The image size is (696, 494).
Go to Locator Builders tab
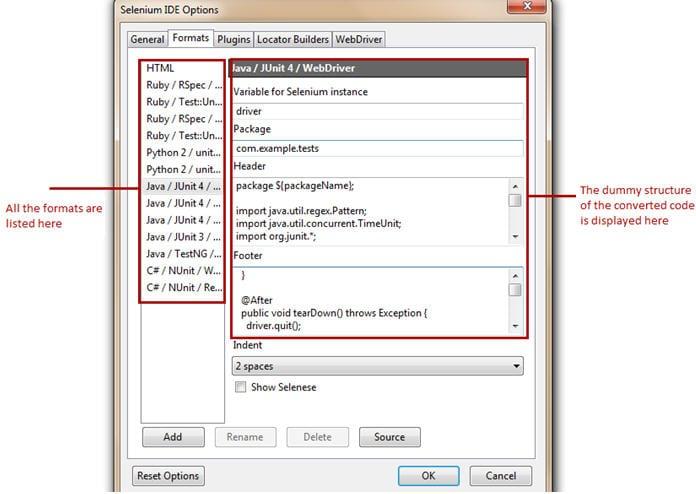tap(293, 40)
